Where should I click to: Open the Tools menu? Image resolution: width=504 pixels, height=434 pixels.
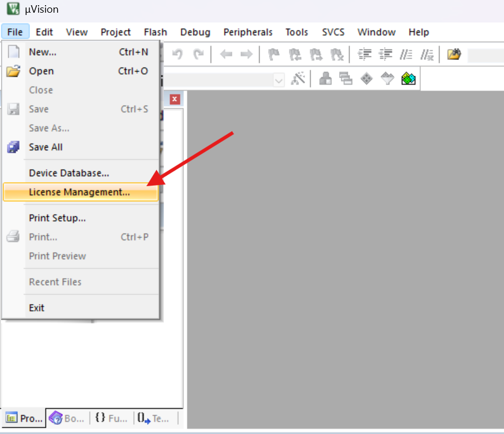(296, 32)
